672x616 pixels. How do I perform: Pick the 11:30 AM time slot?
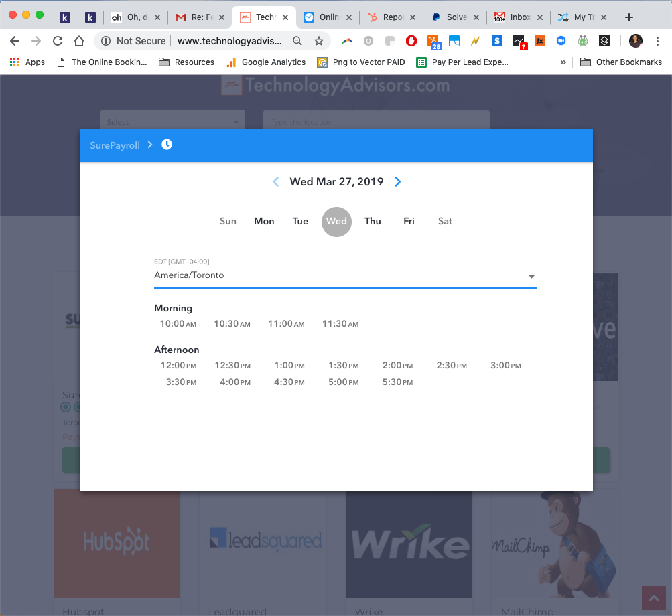pos(340,324)
